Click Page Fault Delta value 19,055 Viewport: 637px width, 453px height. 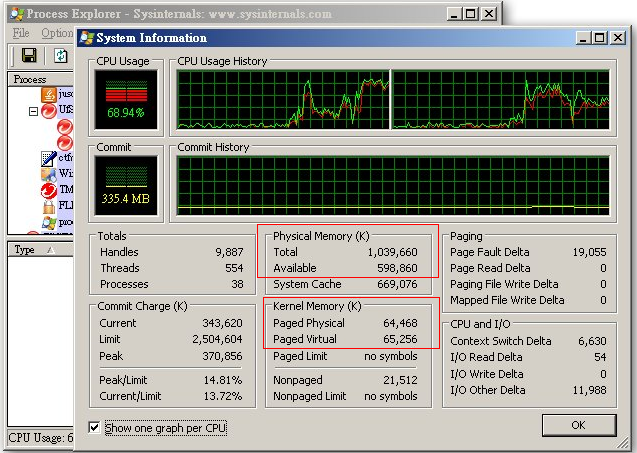pyautogui.click(x=589, y=252)
